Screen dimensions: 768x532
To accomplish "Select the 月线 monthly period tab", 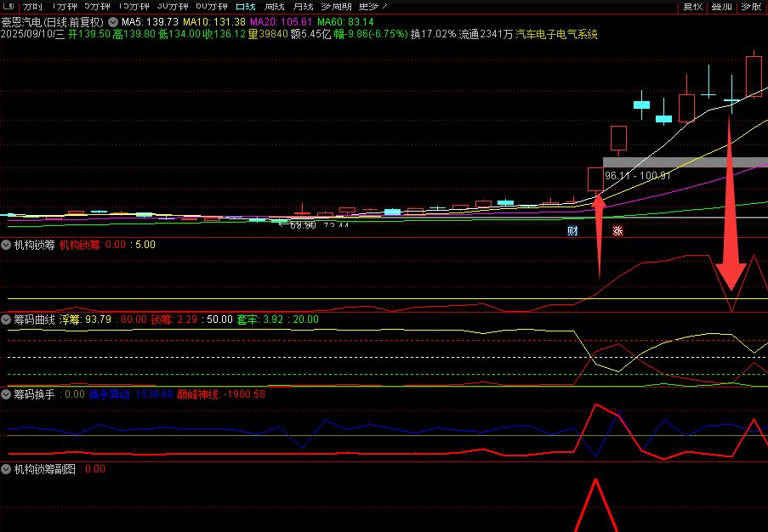I will pos(303,6).
